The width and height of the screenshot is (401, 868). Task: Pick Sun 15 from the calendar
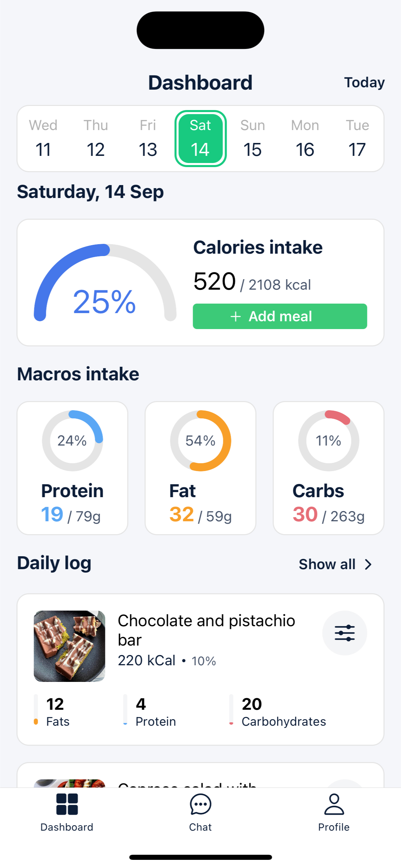point(252,139)
